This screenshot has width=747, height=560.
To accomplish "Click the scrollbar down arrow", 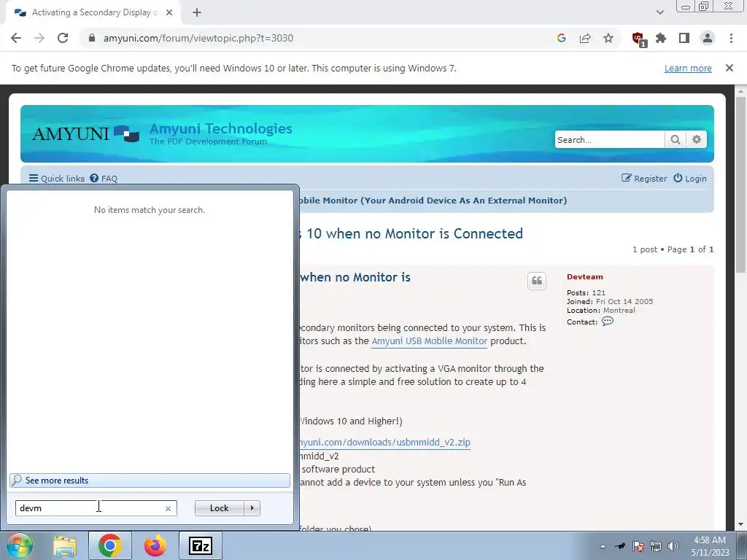I will pyautogui.click(x=741, y=524).
